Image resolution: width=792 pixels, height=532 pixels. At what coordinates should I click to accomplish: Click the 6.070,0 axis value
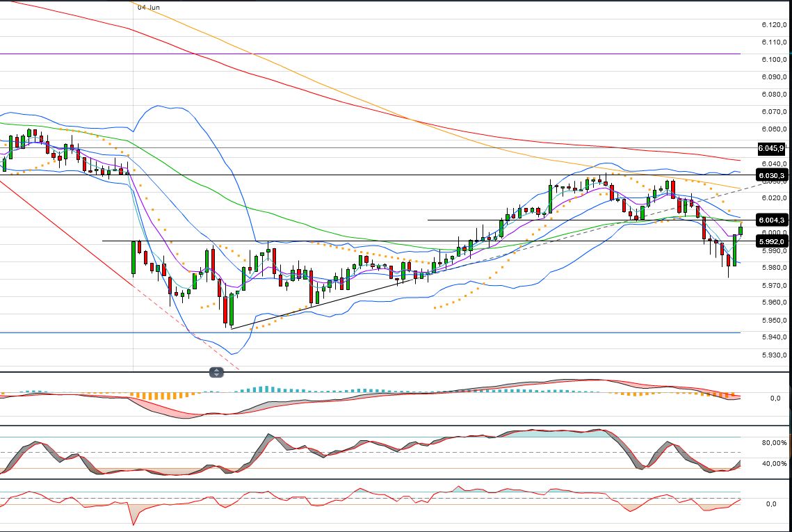tap(774, 112)
